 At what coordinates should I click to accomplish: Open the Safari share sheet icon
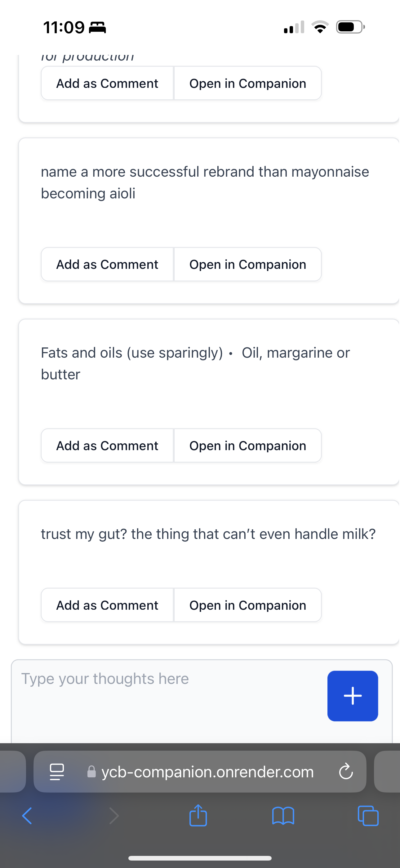coord(198,815)
